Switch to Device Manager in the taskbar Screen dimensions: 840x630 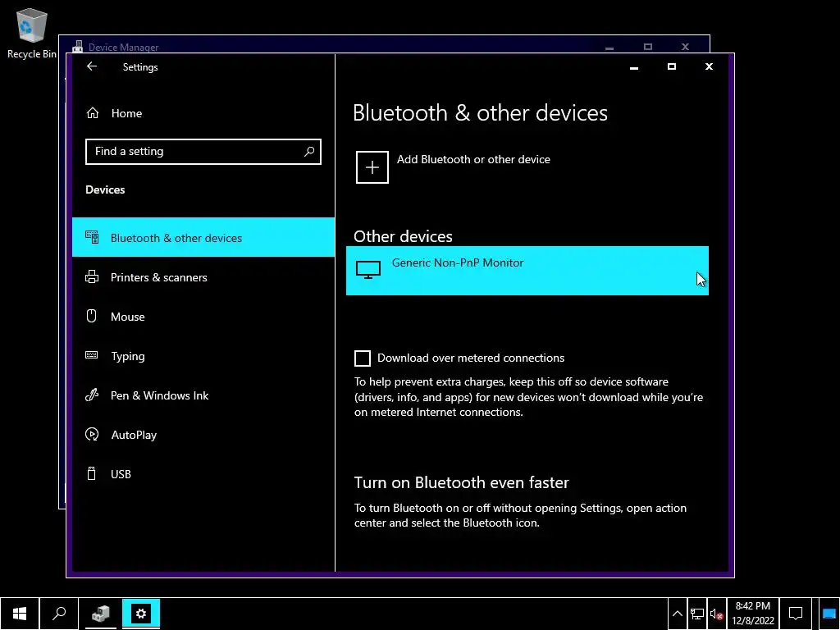tap(101, 614)
